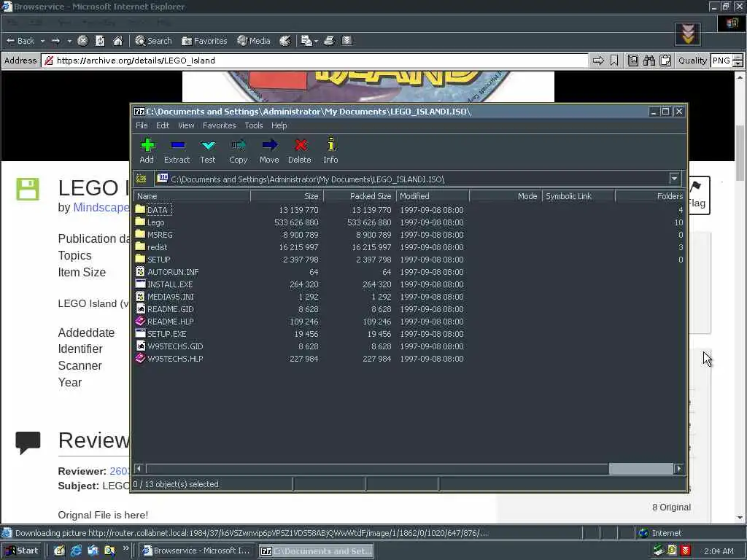The image size is (747, 560).
Task: Sort by the Modified column header
Action: pos(433,196)
